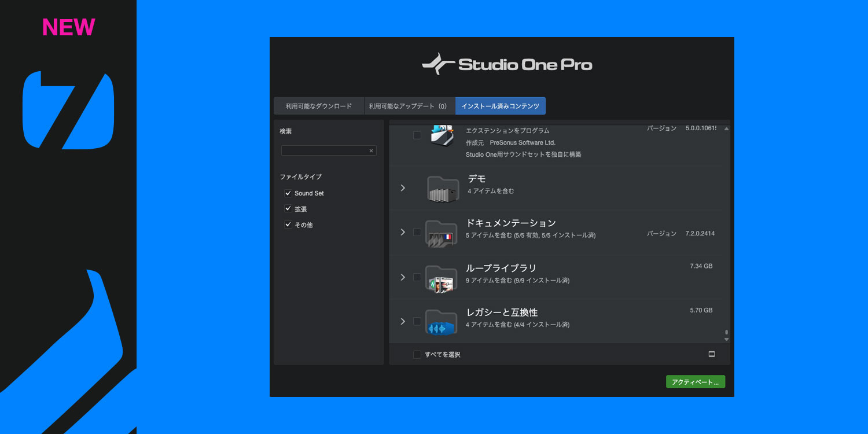Click the scroll up arrow of content list
Image resolution: width=868 pixels, height=434 pixels.
727,128
